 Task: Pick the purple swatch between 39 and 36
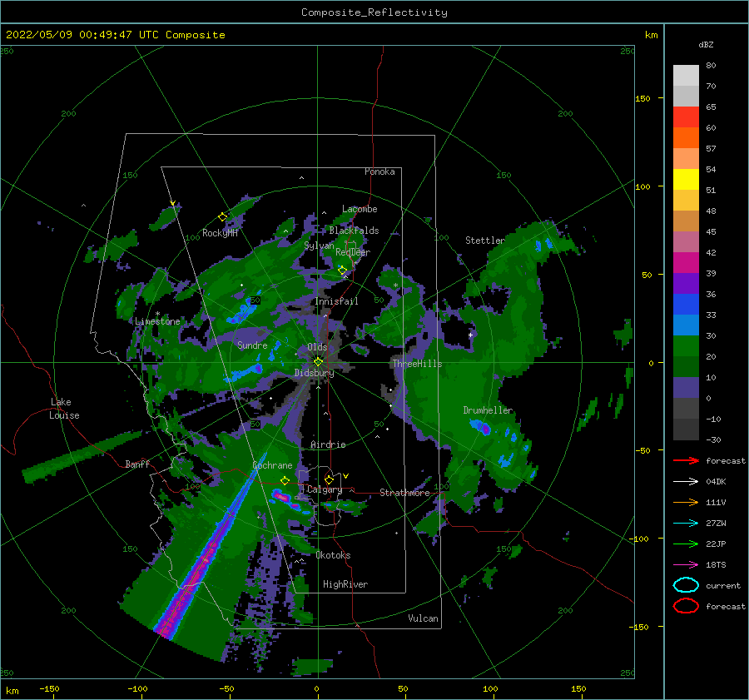686,284
